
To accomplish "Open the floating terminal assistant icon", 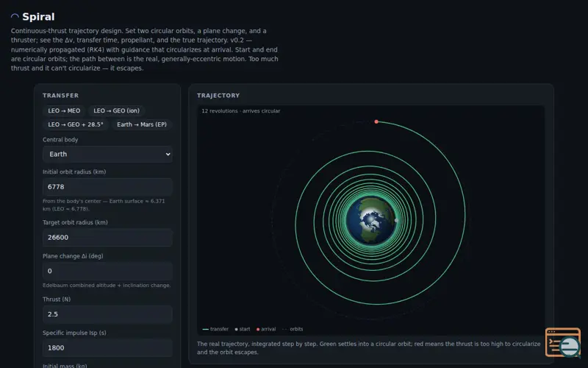I will (x=563, y=342).
